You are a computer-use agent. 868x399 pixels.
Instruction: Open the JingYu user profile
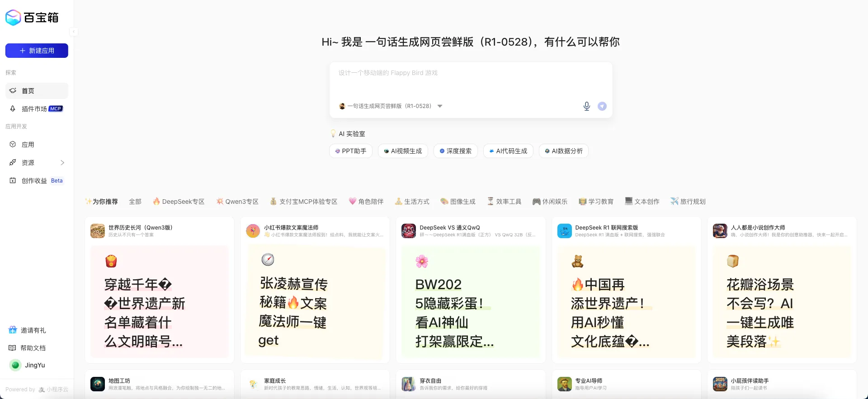tap(27, 365)
